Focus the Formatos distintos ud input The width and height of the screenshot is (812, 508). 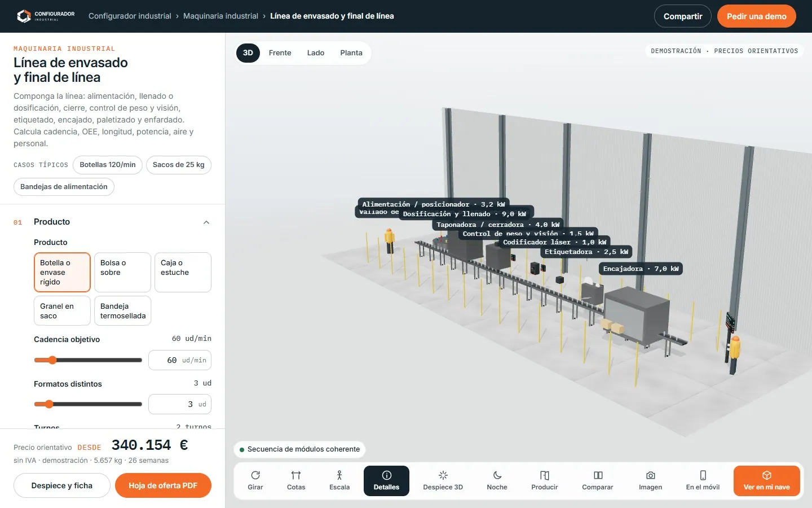pos(180,404)
